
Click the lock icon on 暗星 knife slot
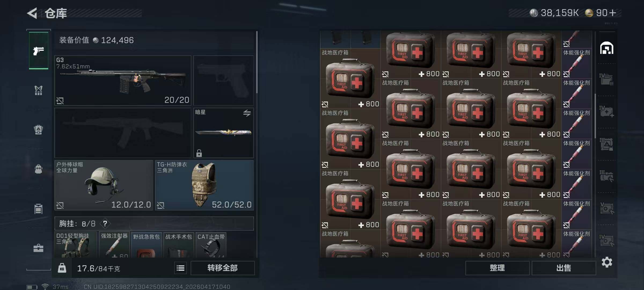pyautogui.click(x=199, y=153)
